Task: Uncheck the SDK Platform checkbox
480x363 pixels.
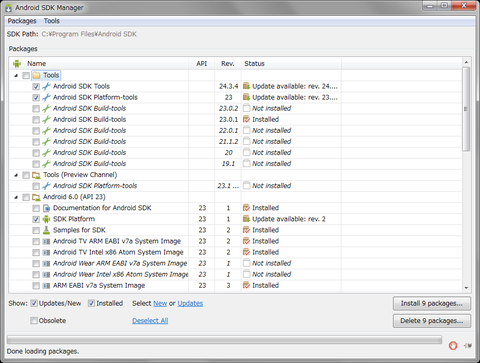Action: coord(36,219)
